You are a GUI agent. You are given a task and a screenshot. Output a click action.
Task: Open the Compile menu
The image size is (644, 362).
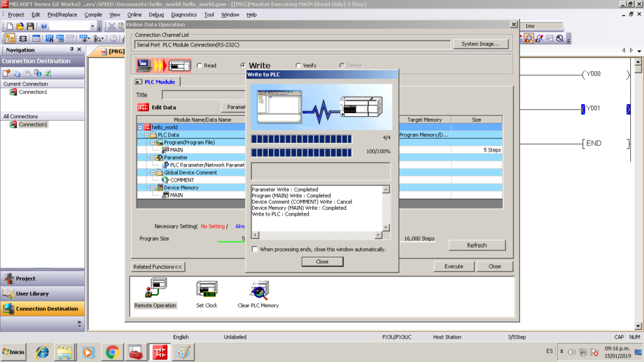[93, 14]
